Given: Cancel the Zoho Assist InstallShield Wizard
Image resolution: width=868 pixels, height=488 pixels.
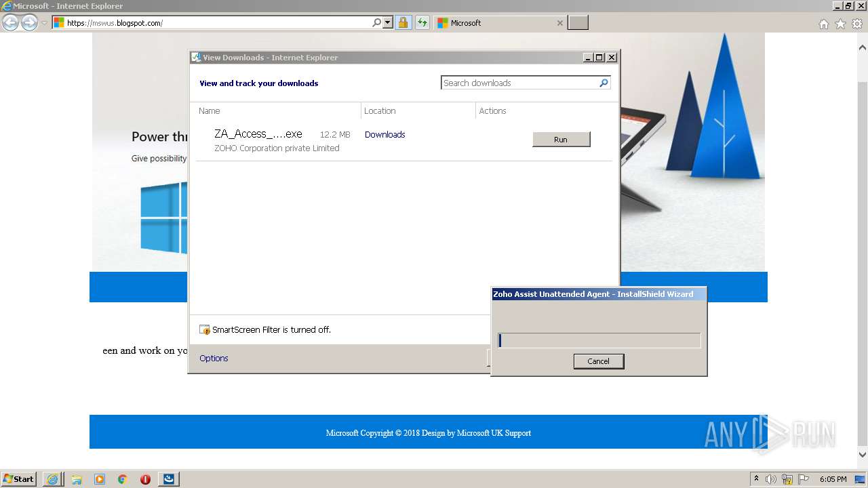Looking at the screenshot, I should point(598,361).
